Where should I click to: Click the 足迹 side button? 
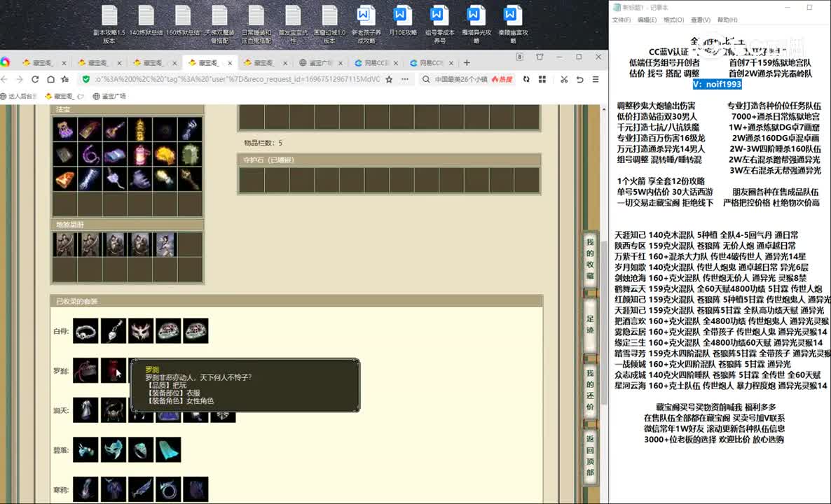(590, 324)
